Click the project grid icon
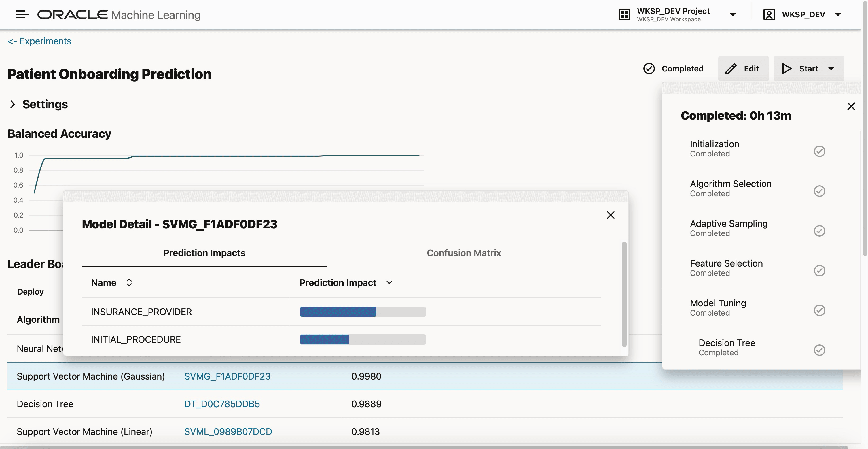Screen dimensions: 868x449 coord(624,14)
